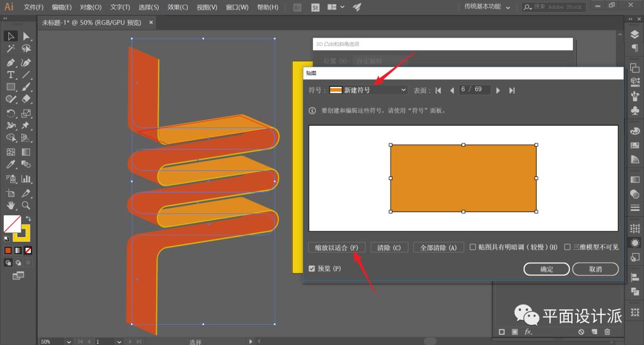This screenshot has width=644, height=345.
Task: Pick the Magic Wand tool
Action: (11, 49)
